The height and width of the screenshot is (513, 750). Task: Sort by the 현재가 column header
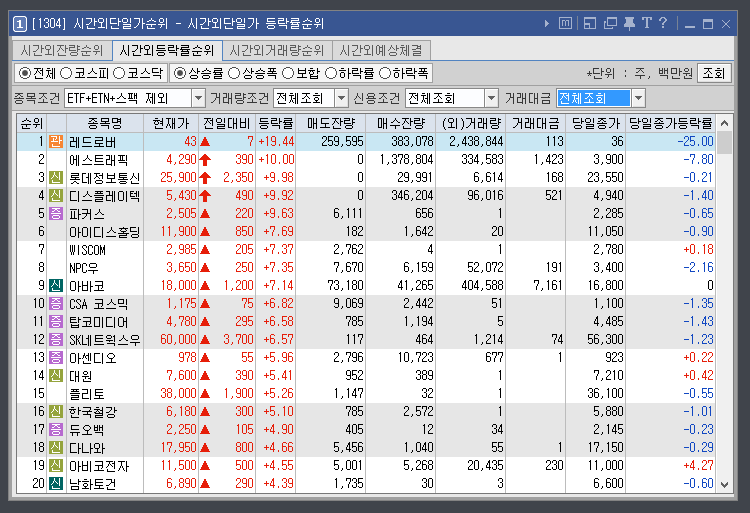click(171, 123)
